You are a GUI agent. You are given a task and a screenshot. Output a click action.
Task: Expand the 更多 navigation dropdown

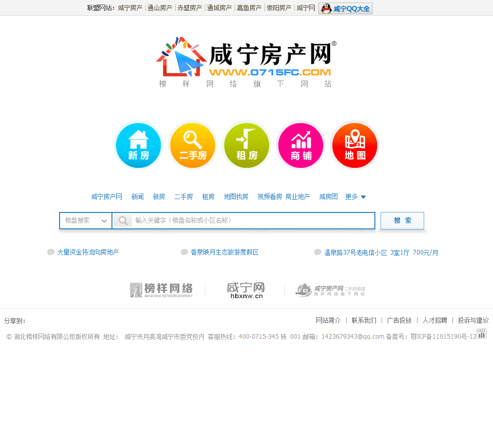[355, 197]
